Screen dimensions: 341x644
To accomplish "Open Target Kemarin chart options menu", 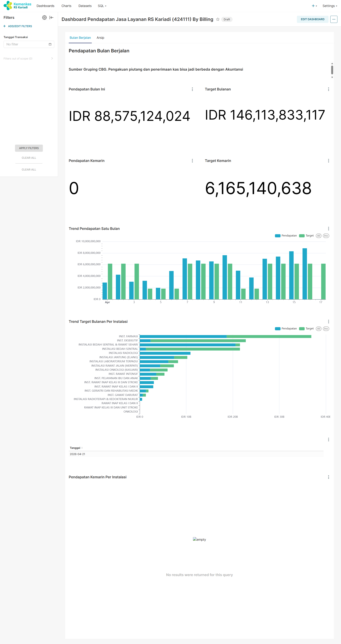I will [329, 161].
